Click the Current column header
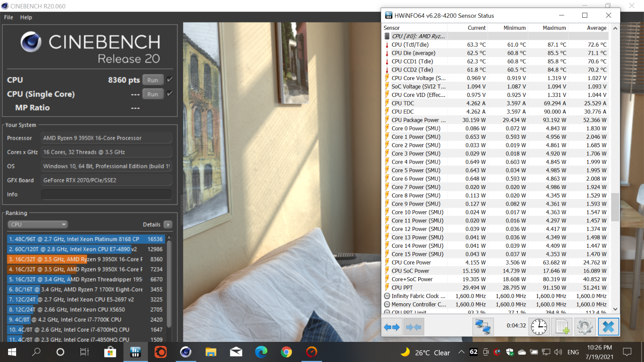644x362 pixels. [x=467, y=28]
